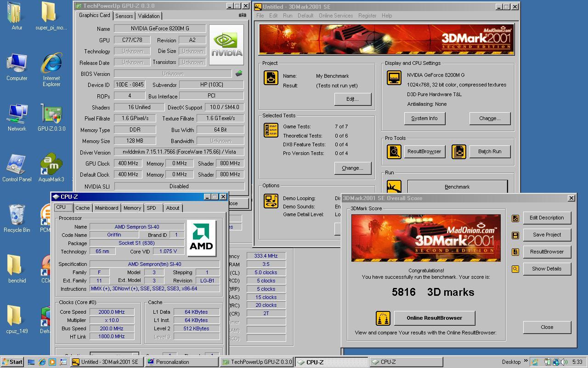Open the SPD tab in CPU-Z

(151, 208)
